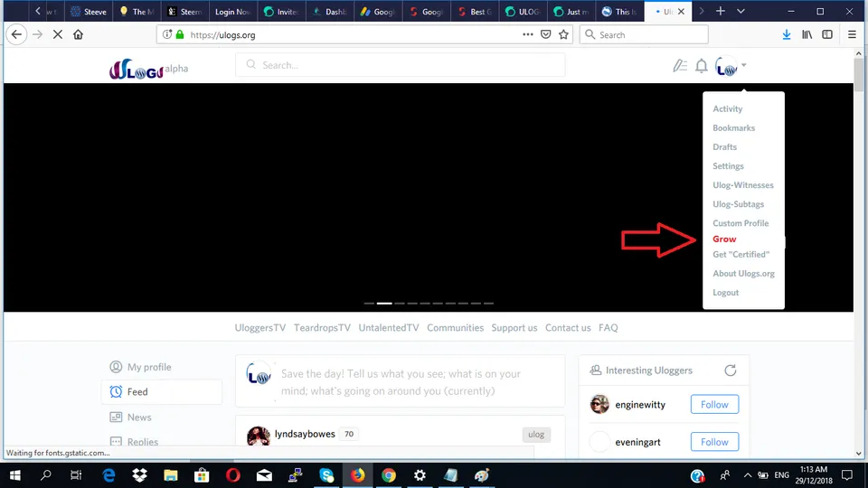This screenshot has width=868, height=488.
Task: Open the Contact us link
Action: 568,327
